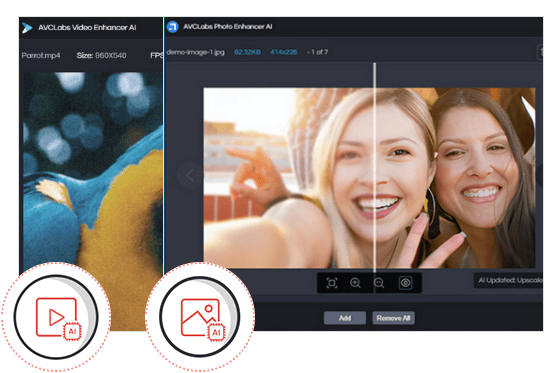The height and width of the screenshot is (373, 548).
Task: Click the video AI circular badge icon
Action: click(x=56, y=317)
